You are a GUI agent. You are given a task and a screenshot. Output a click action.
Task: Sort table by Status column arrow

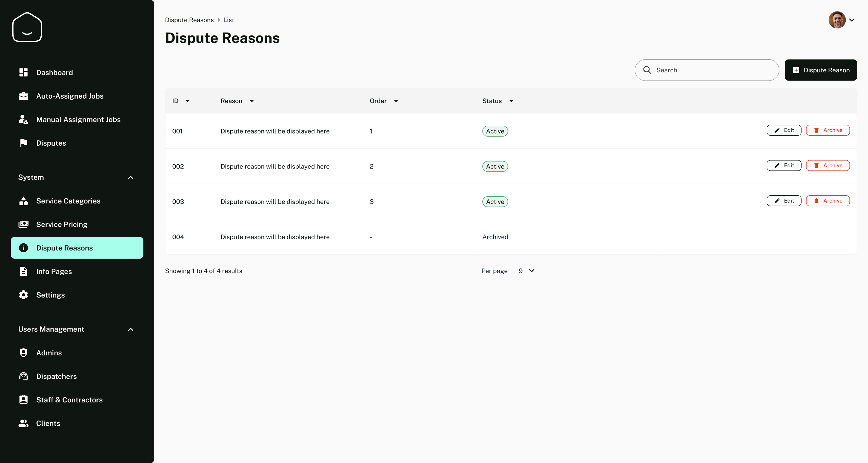point(511,101)
